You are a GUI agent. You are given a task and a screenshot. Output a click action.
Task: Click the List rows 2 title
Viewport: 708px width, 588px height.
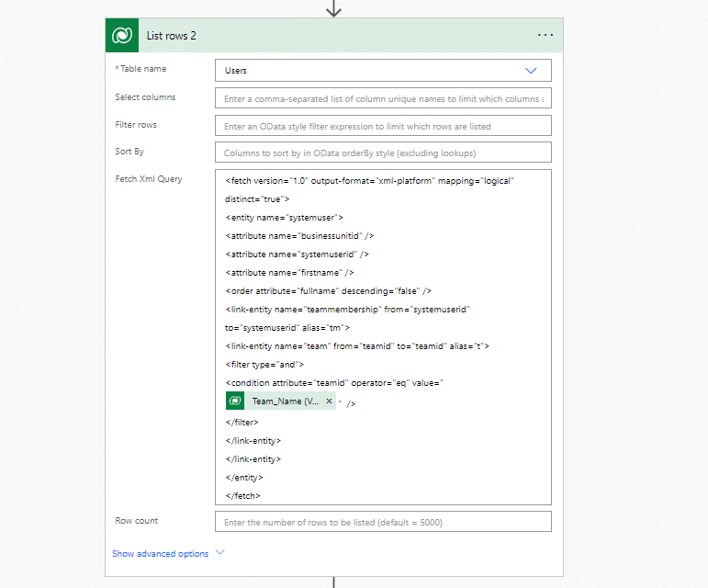click(x=171, y=36)
